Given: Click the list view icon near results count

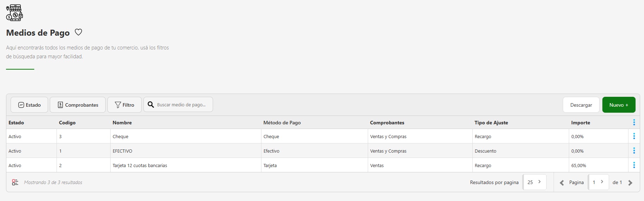Looking at the screenshot, I should (15, 182).
